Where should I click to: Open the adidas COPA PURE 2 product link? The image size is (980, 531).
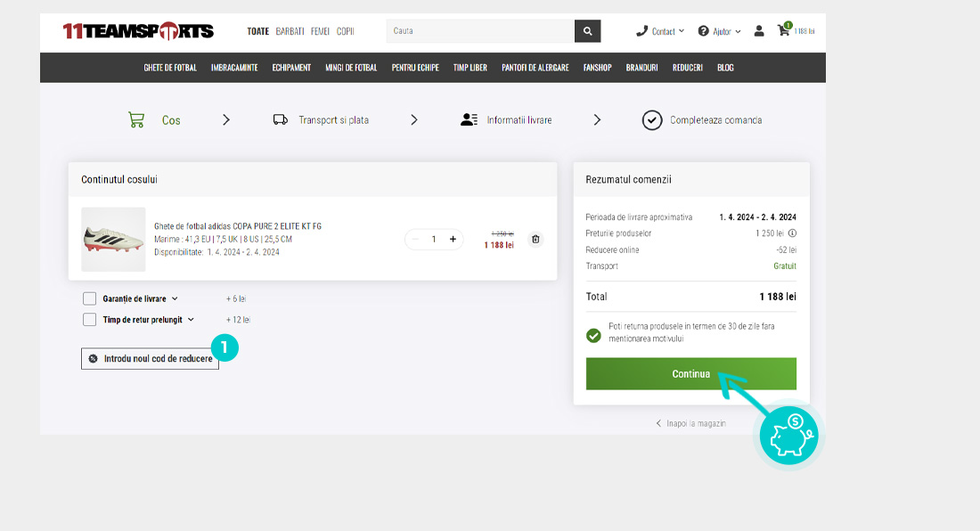coord(238,226)
